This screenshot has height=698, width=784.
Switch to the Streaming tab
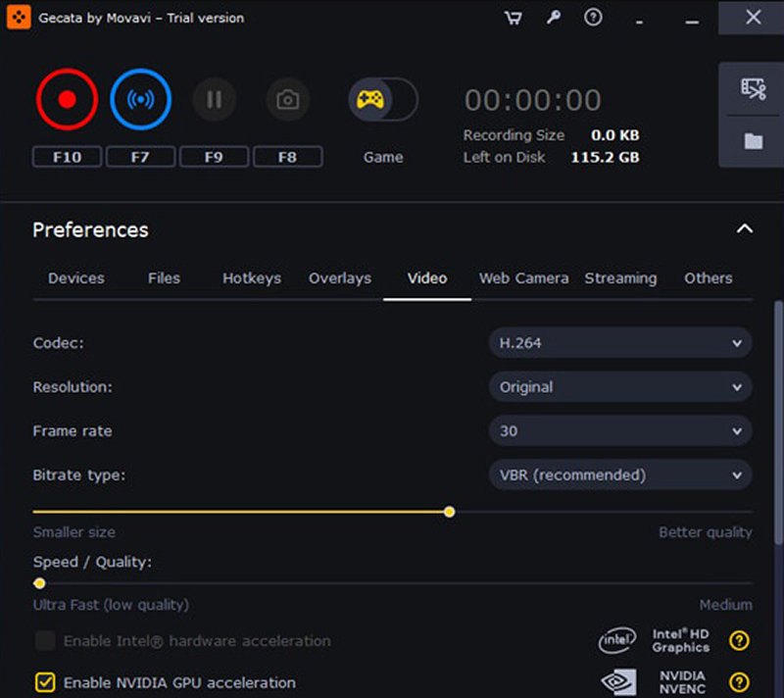[x=620, y=278]
